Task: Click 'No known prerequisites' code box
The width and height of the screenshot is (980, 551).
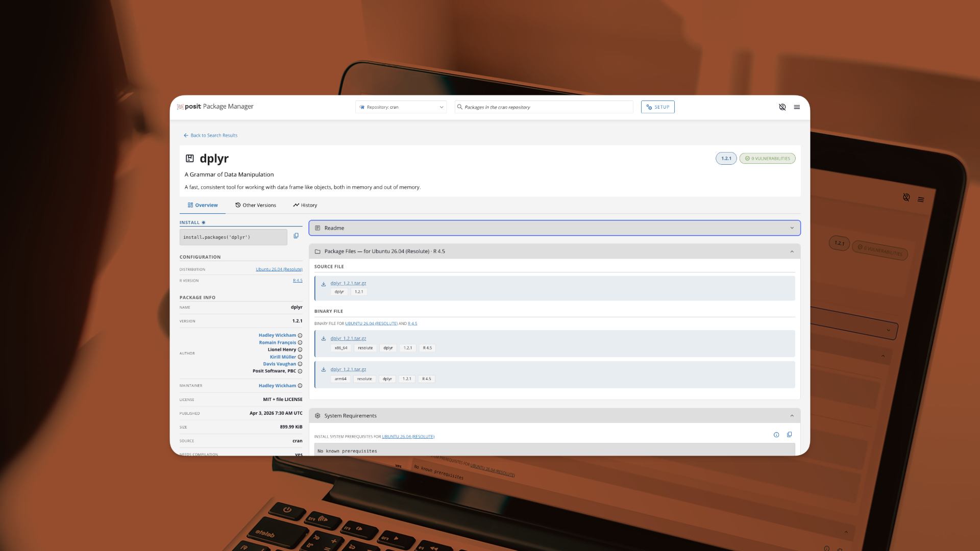Action: pyautogui.click(x=555, y=450)
